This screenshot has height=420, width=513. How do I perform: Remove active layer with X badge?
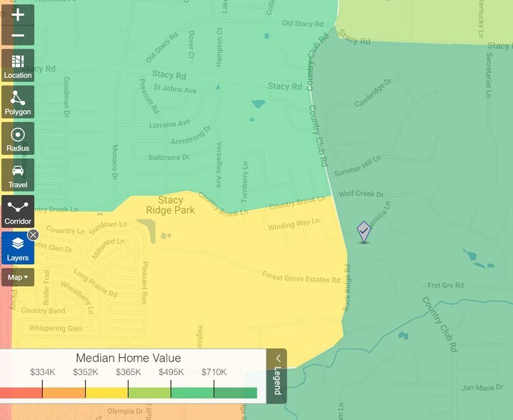(x=33, y=235)
